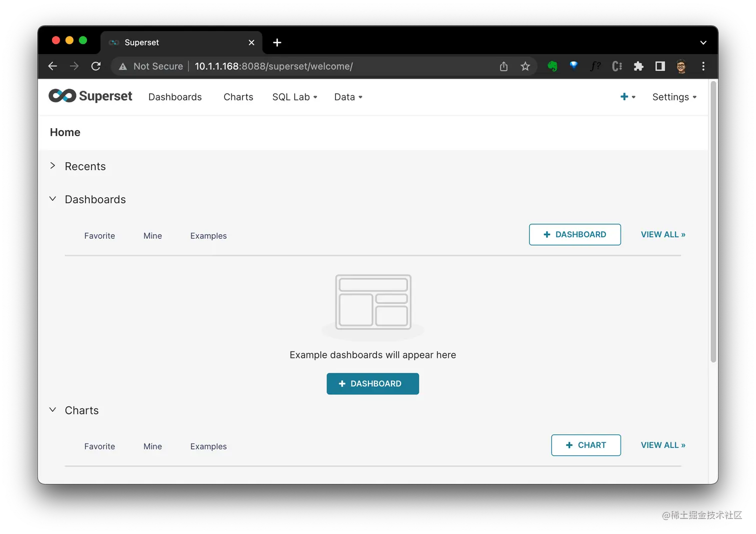This screenshot has width=756, height=534.
Task: Click the filled blue + DASHBOARD button
Action: [372, 384]
